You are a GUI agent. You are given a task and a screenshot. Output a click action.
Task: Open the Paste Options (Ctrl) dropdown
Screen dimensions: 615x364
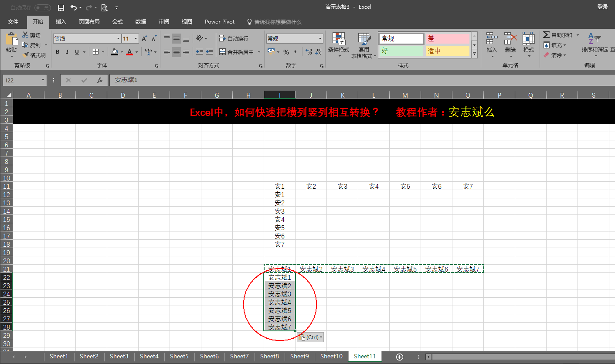pyautogui.click(x=310, y=337)
